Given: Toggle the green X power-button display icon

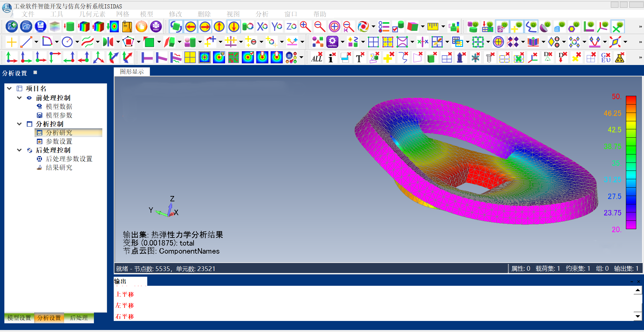Looking at the screenshot, I should [618, 26].
